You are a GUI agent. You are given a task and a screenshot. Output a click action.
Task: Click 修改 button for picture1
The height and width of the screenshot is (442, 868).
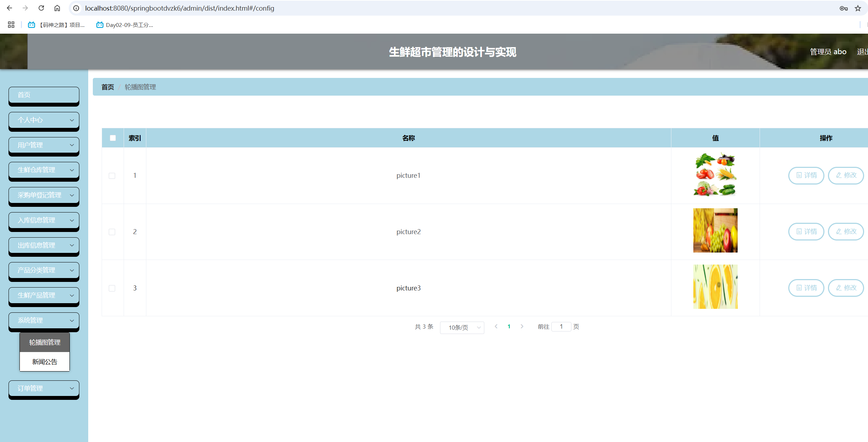[846, 175]
